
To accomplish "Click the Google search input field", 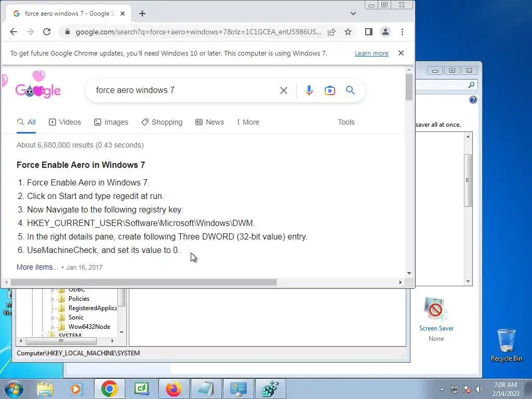I will pos(183,90).
